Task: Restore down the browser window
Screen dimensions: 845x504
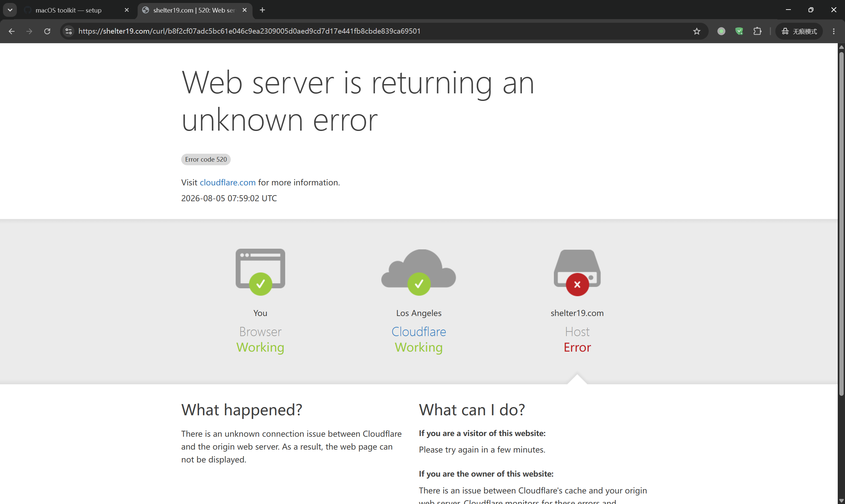Action: click(x=811, y=10)
